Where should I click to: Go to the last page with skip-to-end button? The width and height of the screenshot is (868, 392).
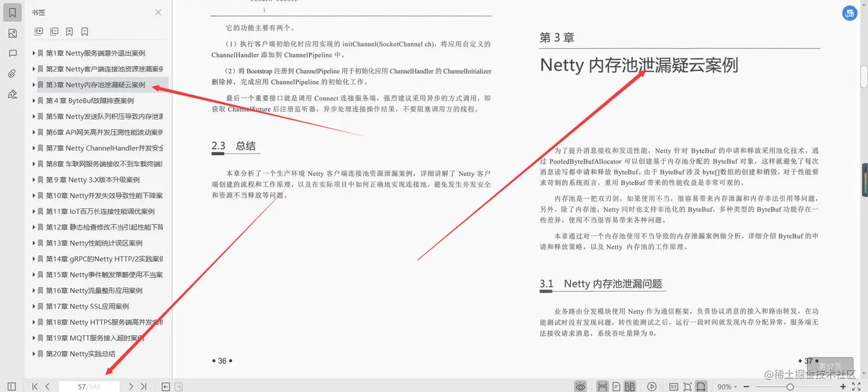coord(144,386)
